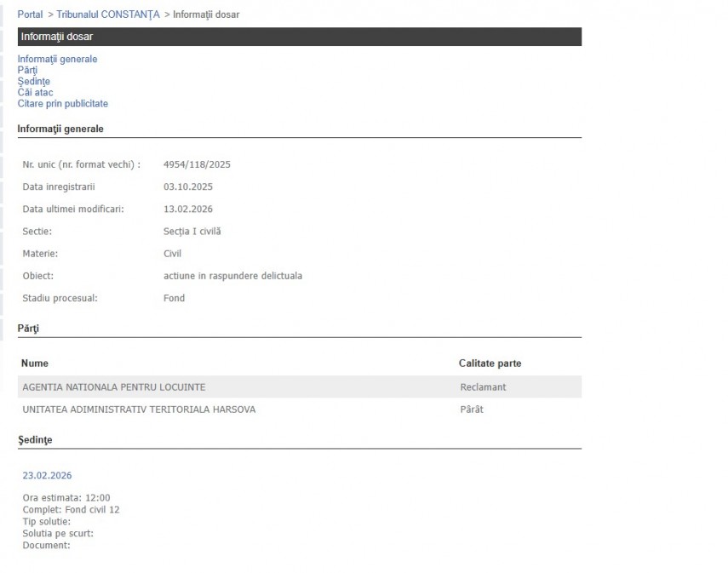Click last modified date 13.02.2026

pyautogui.click(x=187, y=209)
